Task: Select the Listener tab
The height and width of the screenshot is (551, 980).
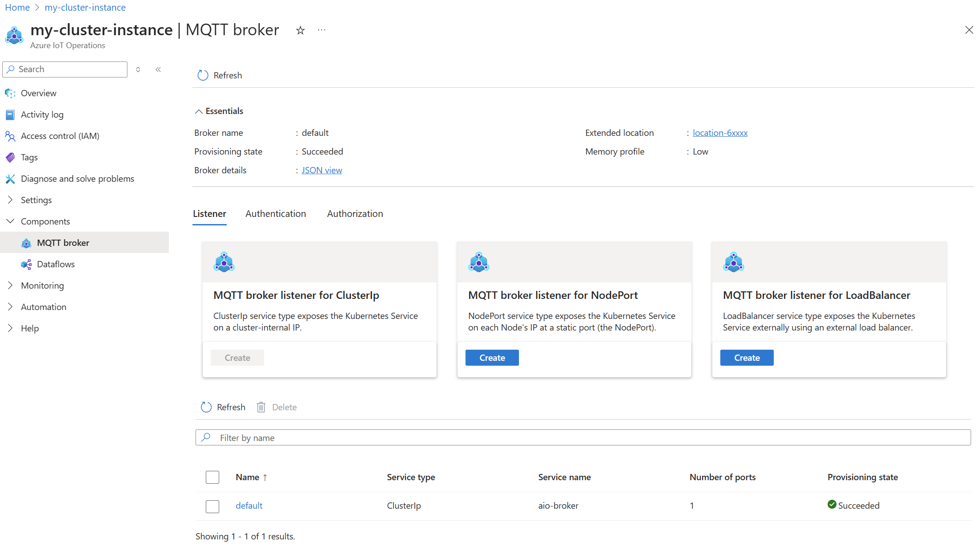Action: pyautogui.click(x=209, y=213)
